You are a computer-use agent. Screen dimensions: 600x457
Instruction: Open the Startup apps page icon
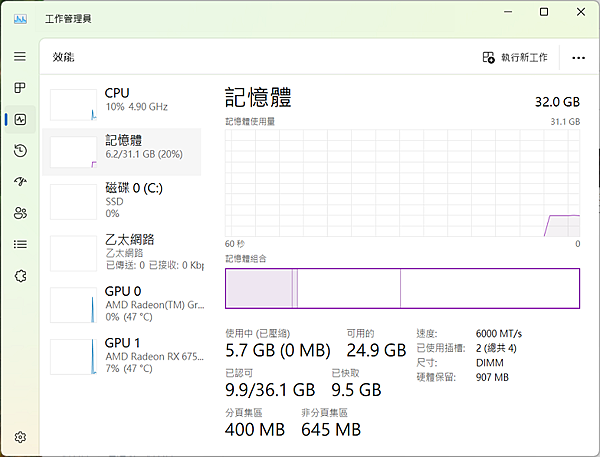click(x=20, y=182)
